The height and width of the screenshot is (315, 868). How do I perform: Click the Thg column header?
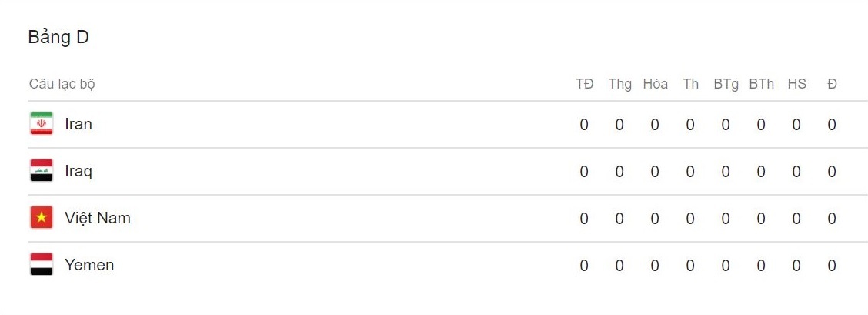619,84
